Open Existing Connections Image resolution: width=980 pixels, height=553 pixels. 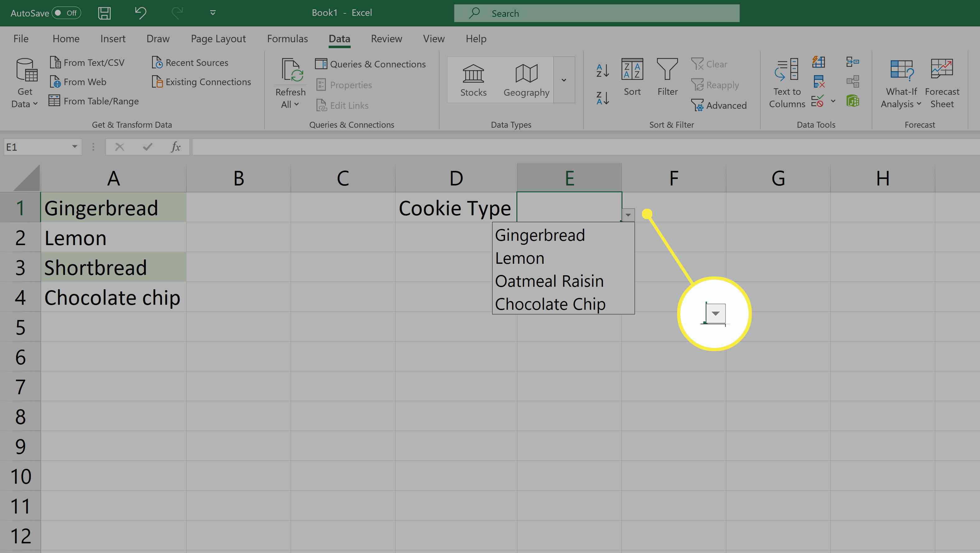coord(201,82)
